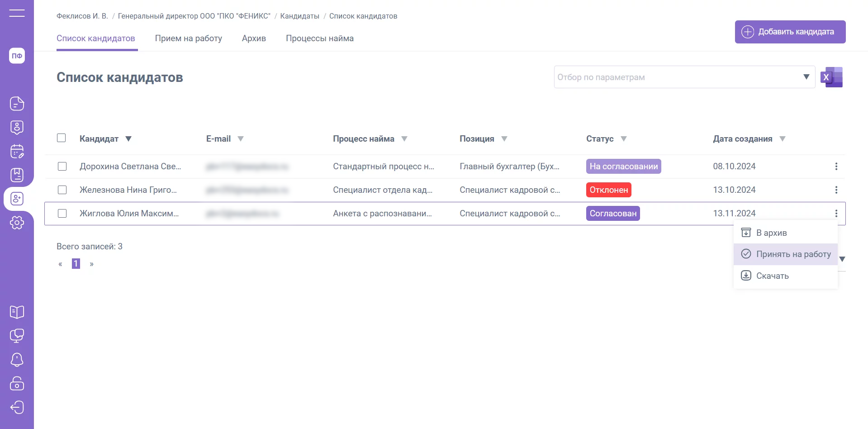Export list with Excel icon
Screen dimensions: 868x429
pos(831,77)
